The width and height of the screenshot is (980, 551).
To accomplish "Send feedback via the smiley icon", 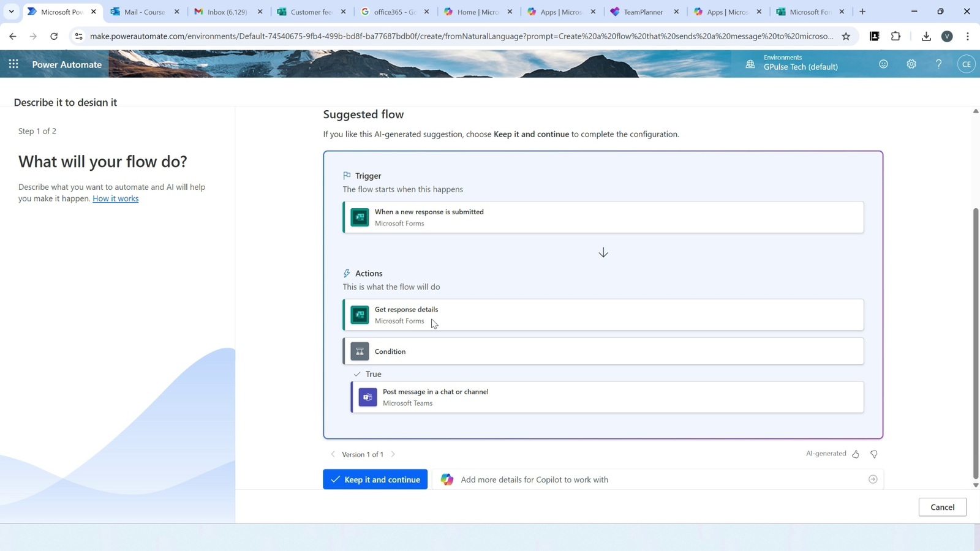I will [883, 64].
